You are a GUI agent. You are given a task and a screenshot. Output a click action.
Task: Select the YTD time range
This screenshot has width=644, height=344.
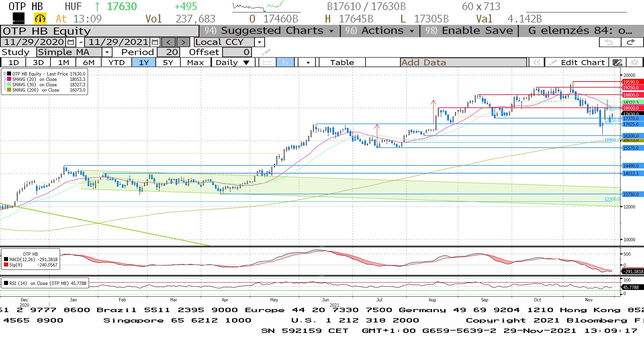pyautogui.click(x=117, y=62)
